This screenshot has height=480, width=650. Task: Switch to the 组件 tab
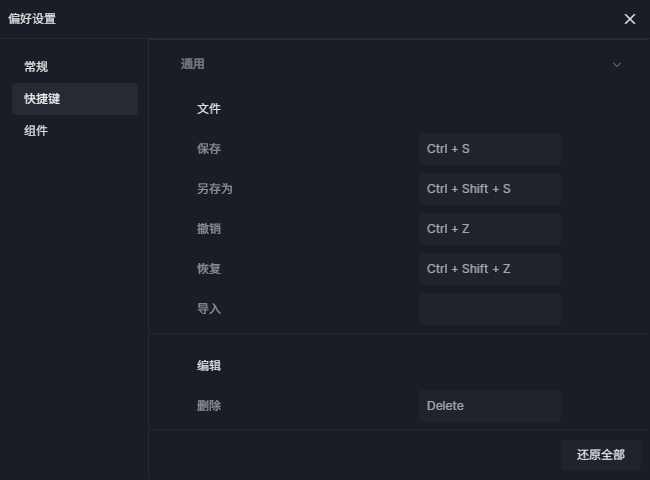pos(36,131)
